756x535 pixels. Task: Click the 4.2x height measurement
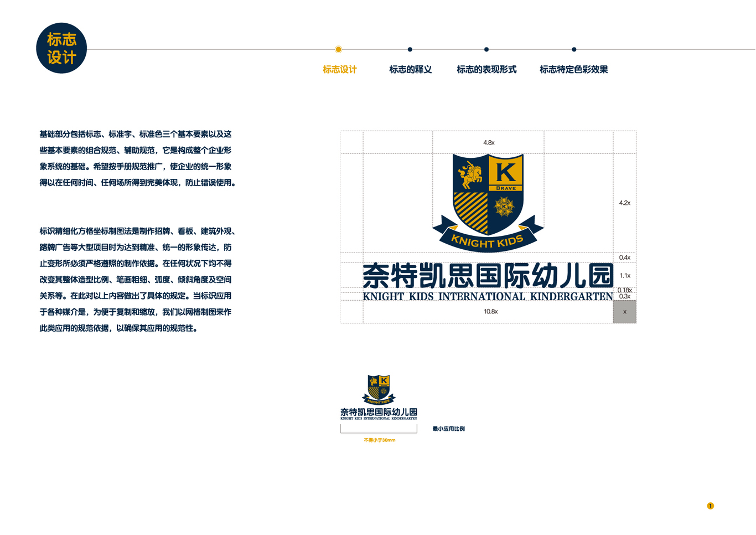(625, 203)
